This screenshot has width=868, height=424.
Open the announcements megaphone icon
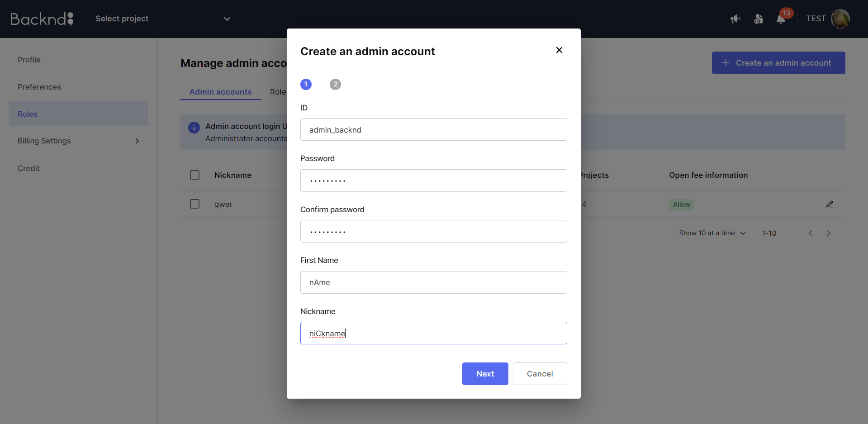735,19
